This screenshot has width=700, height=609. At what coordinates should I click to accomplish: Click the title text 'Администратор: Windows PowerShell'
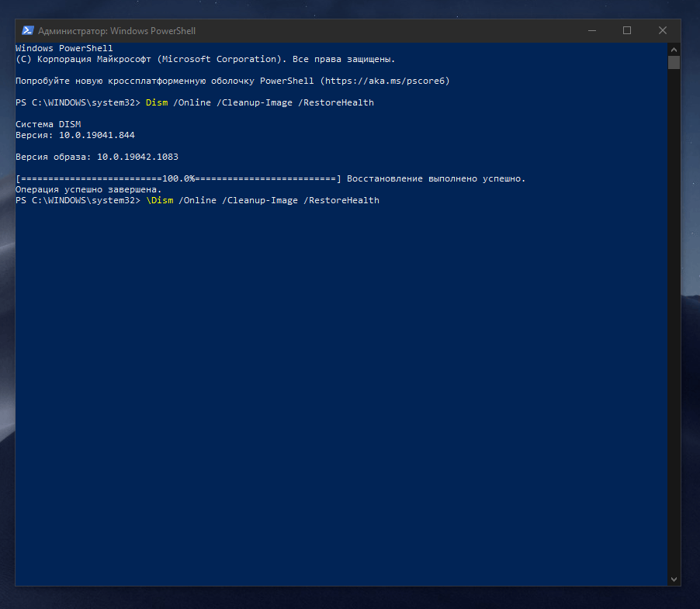pyautogui.click(x=116, y=31)
